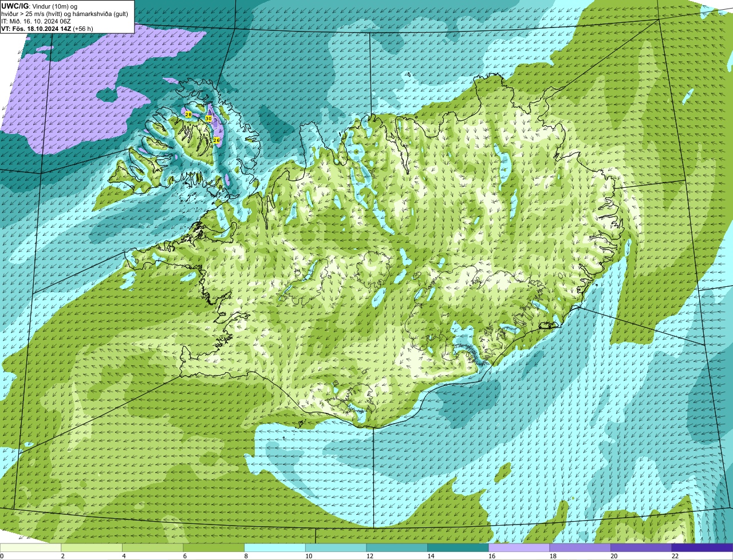The height and width of the screenshot is (560, 733).
Task: Select the title line 'UWC/IG: Vindur (10m) og'
Action: [x=40, y=6]
